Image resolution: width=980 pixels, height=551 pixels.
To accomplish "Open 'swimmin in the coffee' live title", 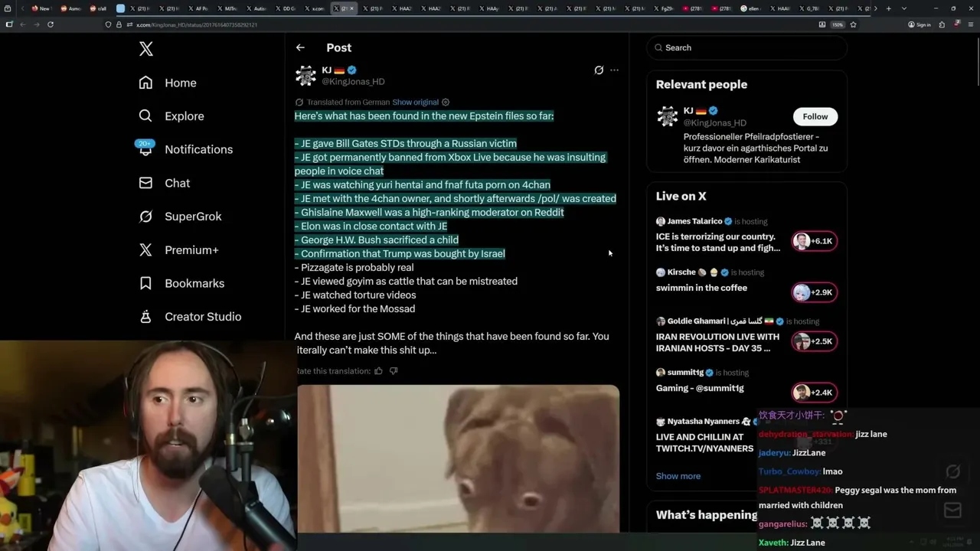I will 701,288.
